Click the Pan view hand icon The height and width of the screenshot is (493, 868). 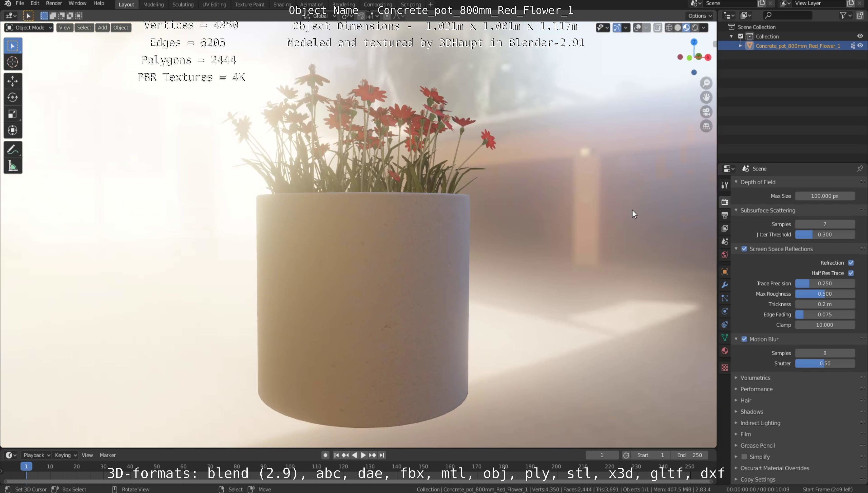706,98
